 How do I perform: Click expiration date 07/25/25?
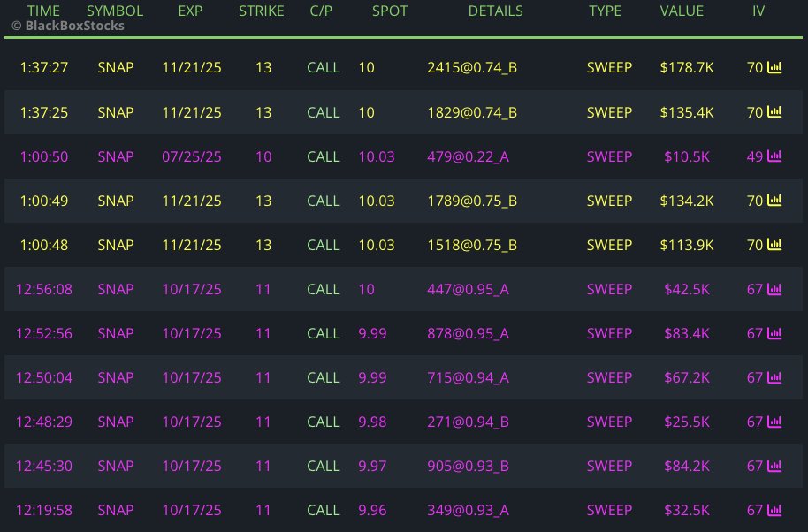point(192,156)
